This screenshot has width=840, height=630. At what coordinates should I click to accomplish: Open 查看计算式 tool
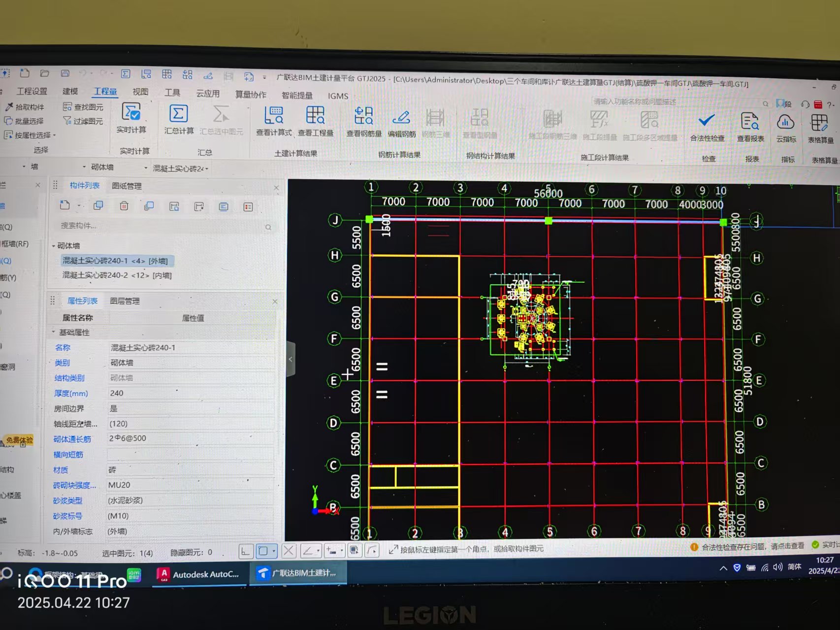tap(274, 121)
